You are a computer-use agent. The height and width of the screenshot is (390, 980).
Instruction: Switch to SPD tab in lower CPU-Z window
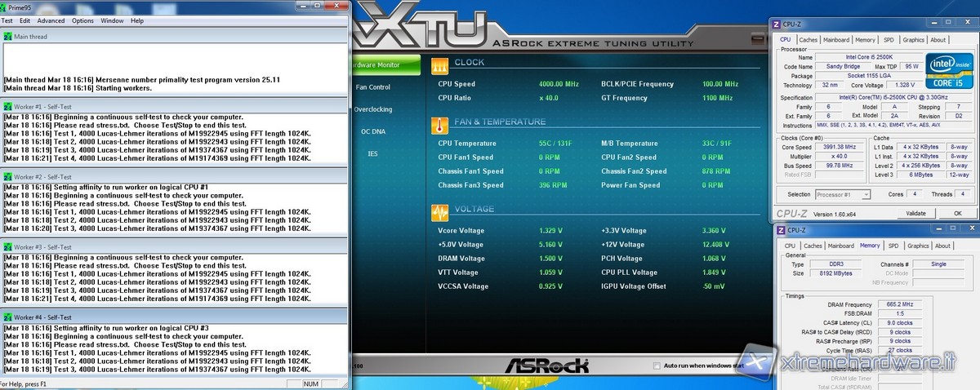(x=893, y=246)
